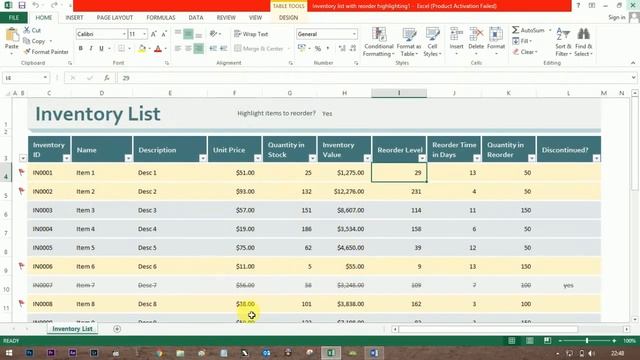
Task: Open filter dropdown on Inventory ID header
Action: [66, 158]
